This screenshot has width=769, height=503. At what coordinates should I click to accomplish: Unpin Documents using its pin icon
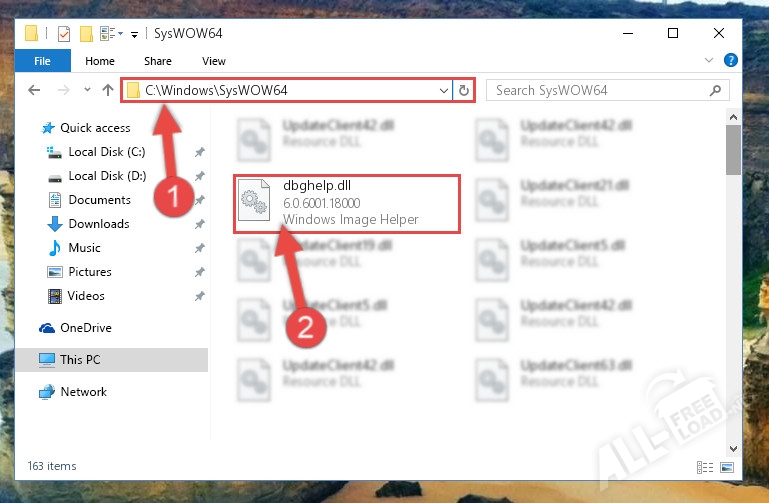click(199, 200)
